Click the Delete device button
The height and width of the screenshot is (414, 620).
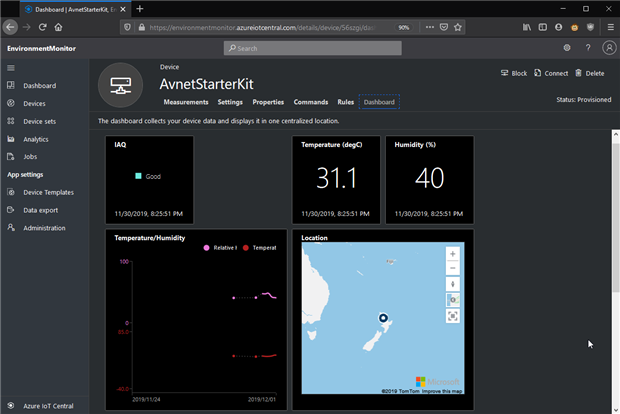[x=589, y=73]
